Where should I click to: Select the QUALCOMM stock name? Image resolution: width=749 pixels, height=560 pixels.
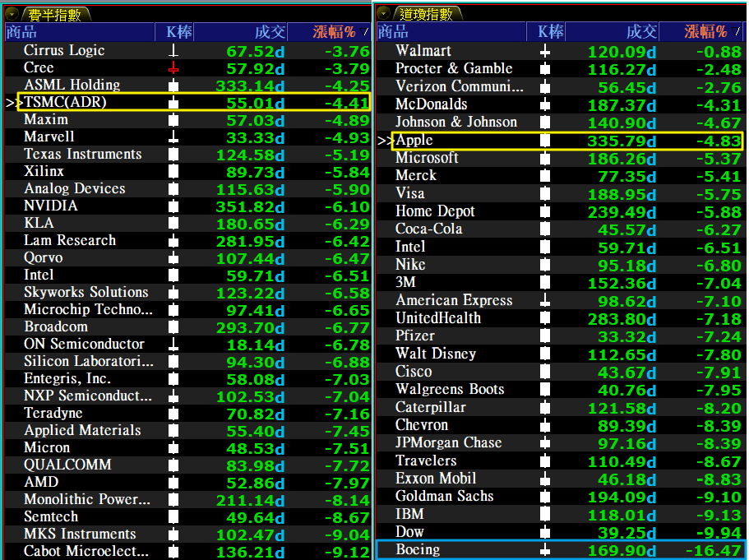(x=67, y=465)
